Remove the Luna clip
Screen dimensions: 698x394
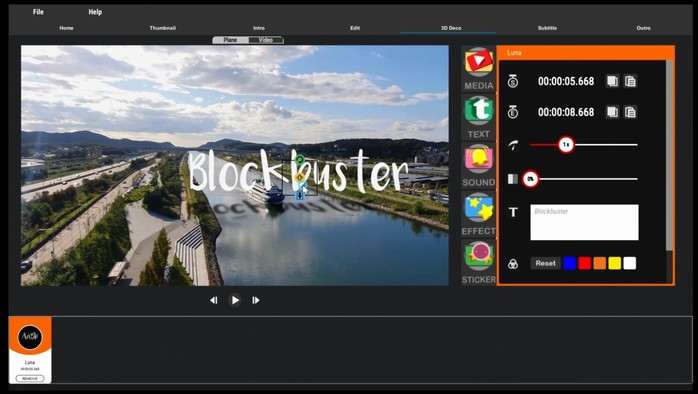pyautogui.click(x=30, y=378)
